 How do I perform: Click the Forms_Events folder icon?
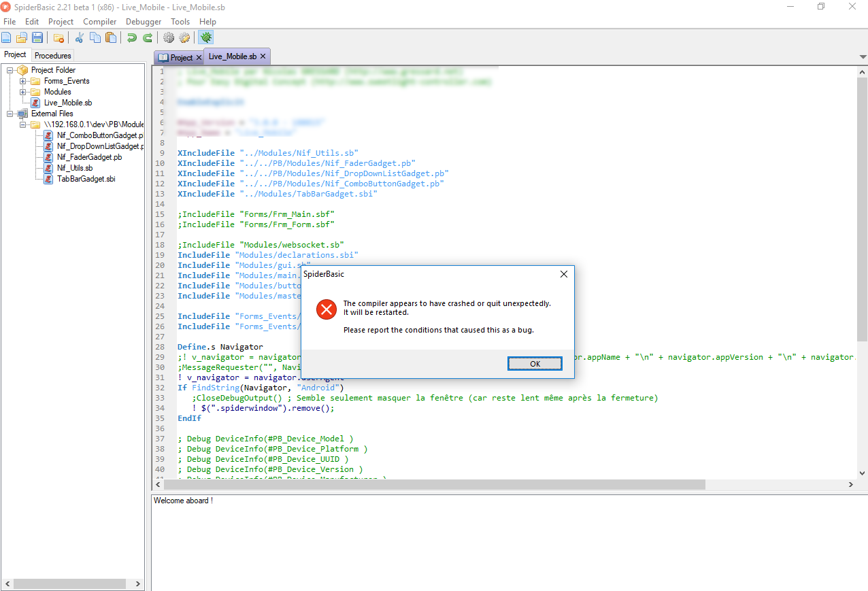35,81
